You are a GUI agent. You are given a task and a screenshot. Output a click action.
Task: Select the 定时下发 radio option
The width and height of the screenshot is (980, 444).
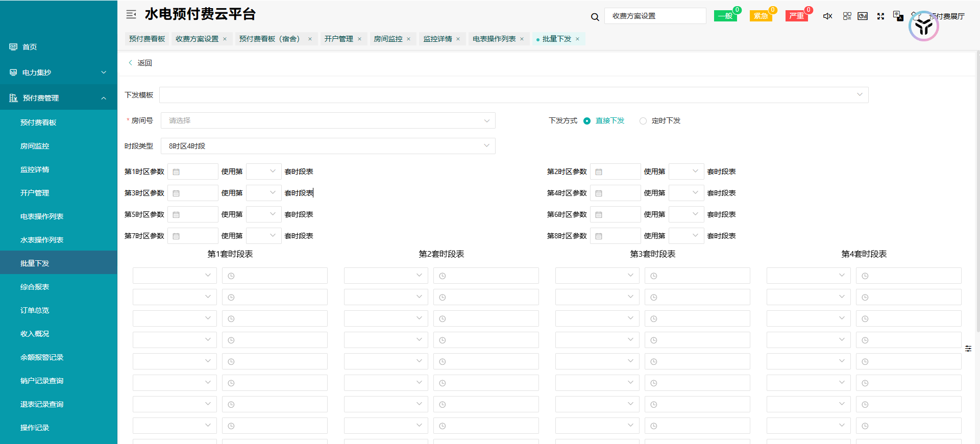(643, 121)
